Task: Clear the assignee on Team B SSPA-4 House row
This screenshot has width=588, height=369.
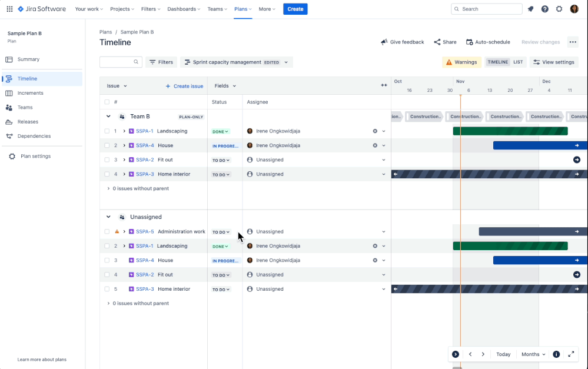Action: click(x=375, y=145)
